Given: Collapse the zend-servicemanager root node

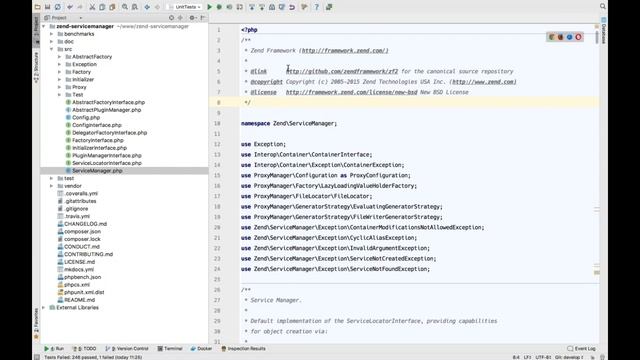Looking at the screenshot, I should (x=44, y=26).
